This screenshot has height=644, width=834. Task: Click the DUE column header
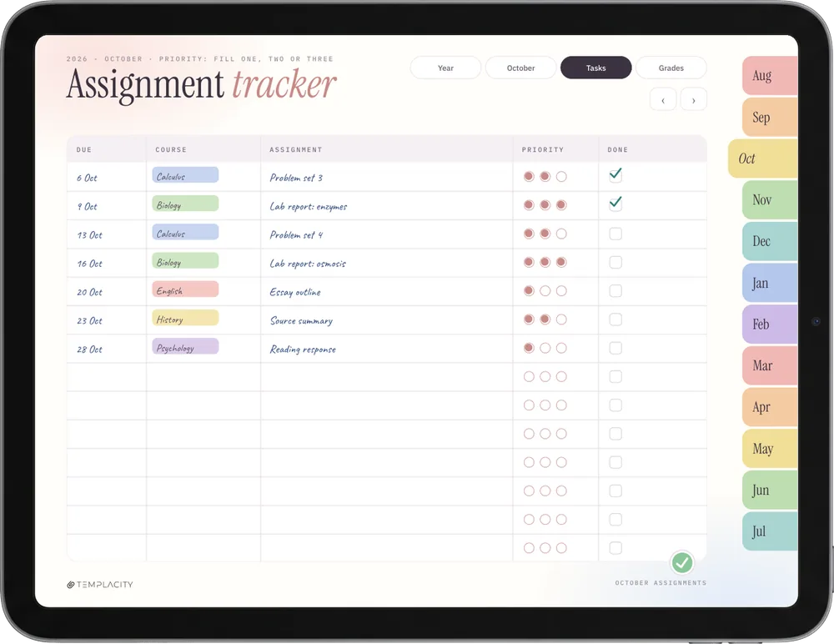(84, 149)
